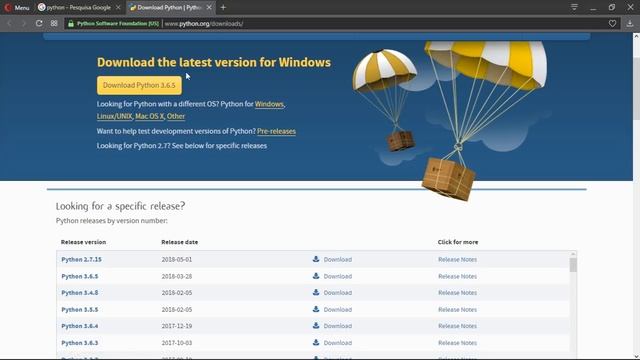Image resolution: width=640 pixels, height=360 pixels.
Task: Open the browser downloads icon
Action: (x=630, y=24)
